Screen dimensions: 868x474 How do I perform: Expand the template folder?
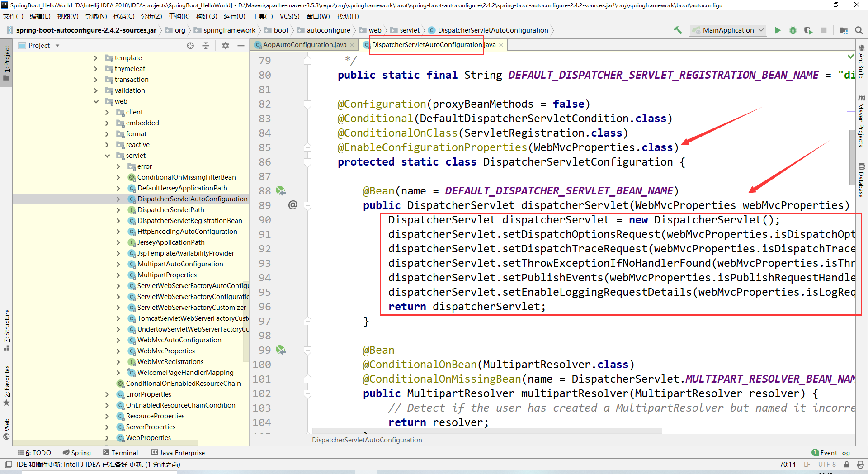(95, 58)
